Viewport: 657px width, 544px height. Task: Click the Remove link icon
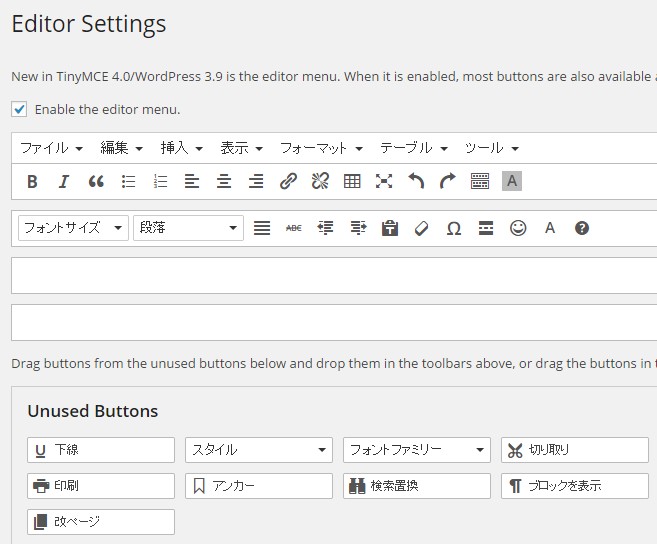(x=320, y=181)
